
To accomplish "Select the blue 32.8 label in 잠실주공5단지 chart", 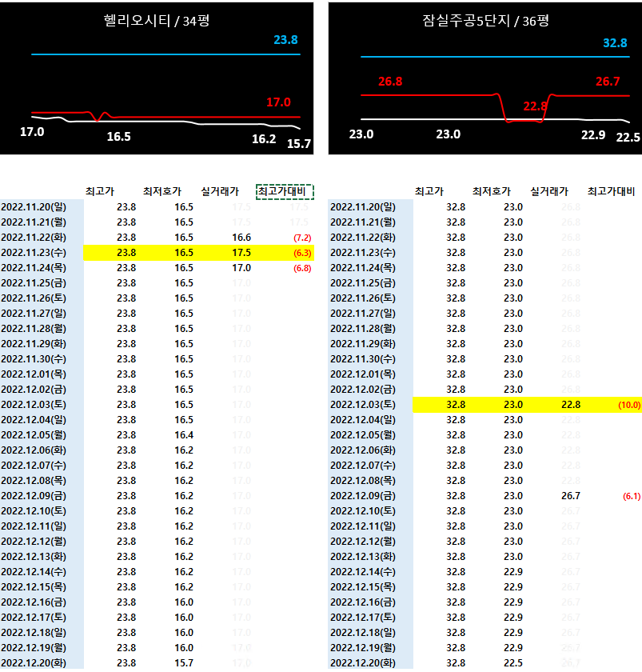I will (x=615, y=43).
